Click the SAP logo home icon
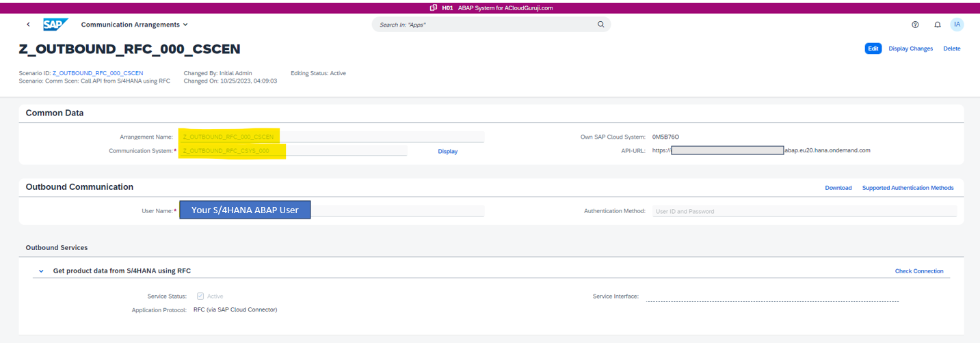980x345 pixels. 55,25
